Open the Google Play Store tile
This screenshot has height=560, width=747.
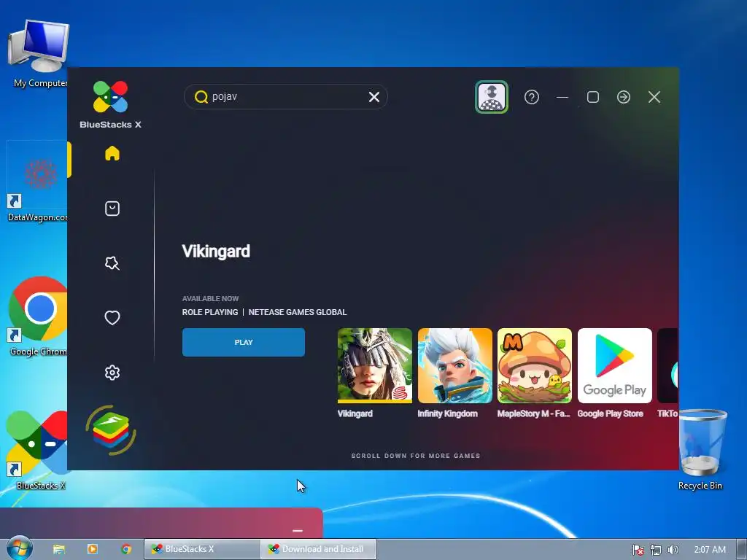614,365
